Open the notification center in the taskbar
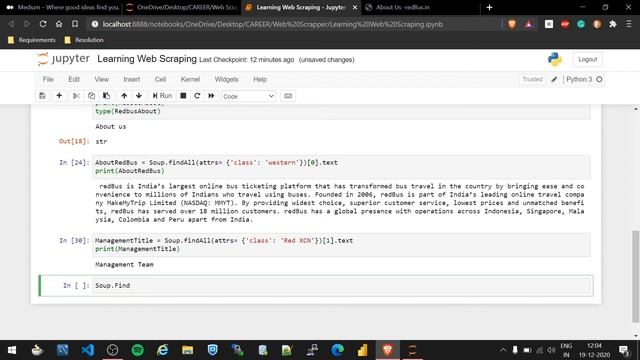Viewport: 640px width, 360px height. tap(624, 350)
